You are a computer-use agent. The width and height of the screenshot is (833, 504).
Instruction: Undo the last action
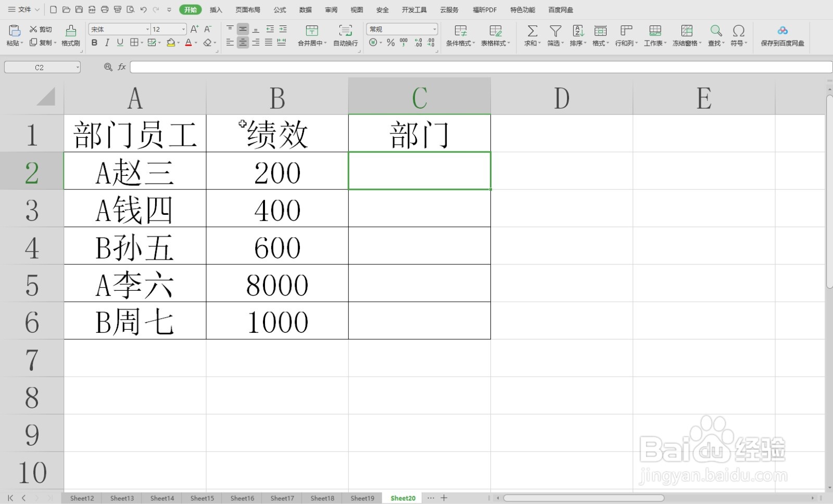[x=143, y=9]
